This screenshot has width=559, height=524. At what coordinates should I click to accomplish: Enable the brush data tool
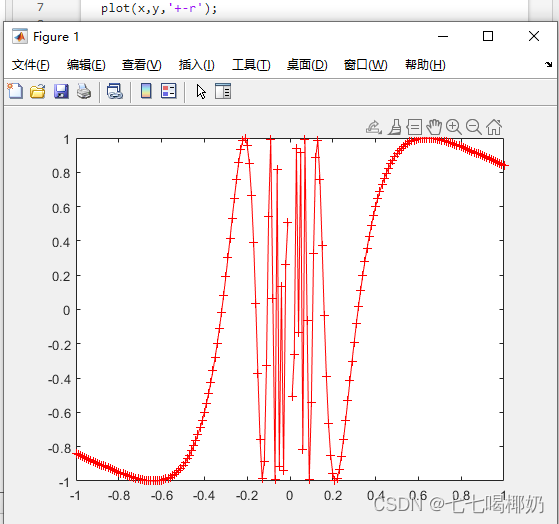pos(395,127)
